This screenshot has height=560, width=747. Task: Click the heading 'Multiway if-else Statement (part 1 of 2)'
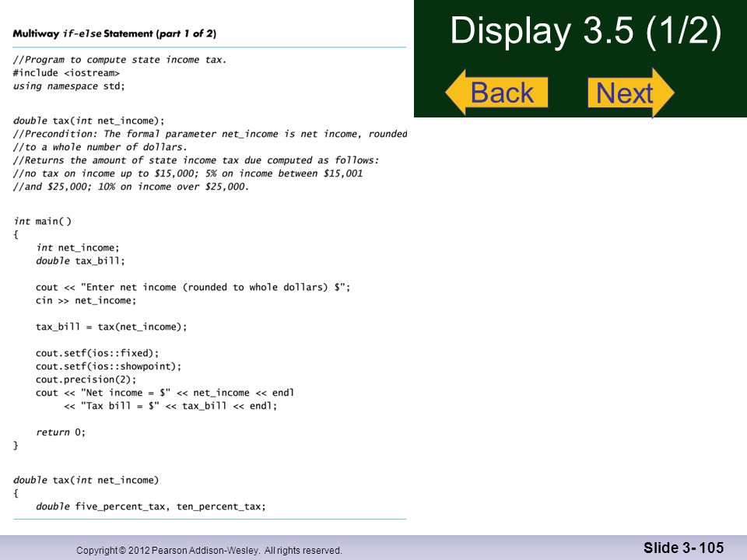tap(115, 33)
